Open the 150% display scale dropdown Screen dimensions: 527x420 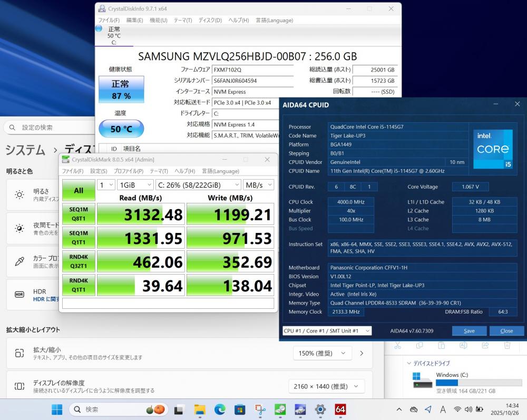(x=322, y=354)
